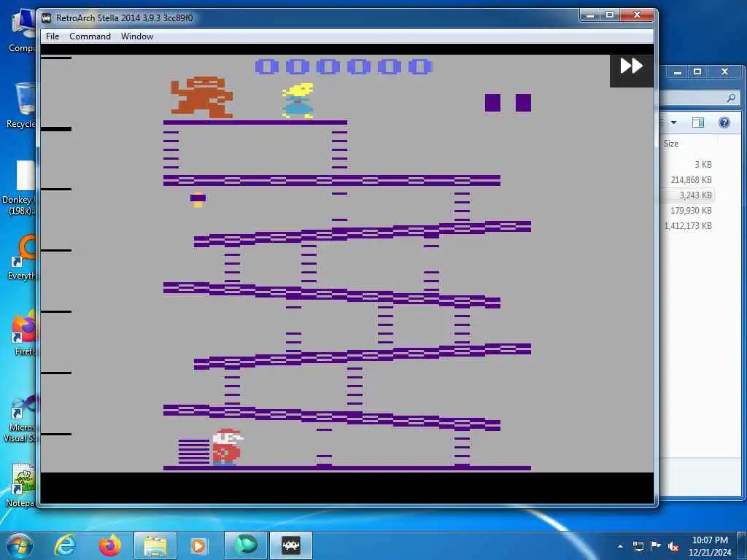Select the file row sized 179,930 KB
747x560 pixels.
tap(688, 210)
